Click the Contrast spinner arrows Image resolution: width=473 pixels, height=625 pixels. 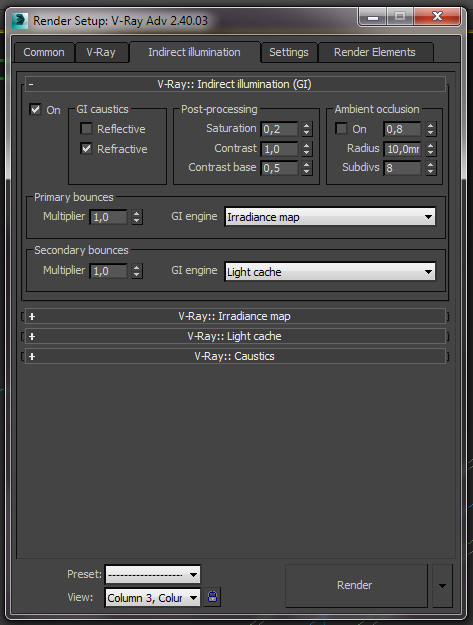click(306, 149)
